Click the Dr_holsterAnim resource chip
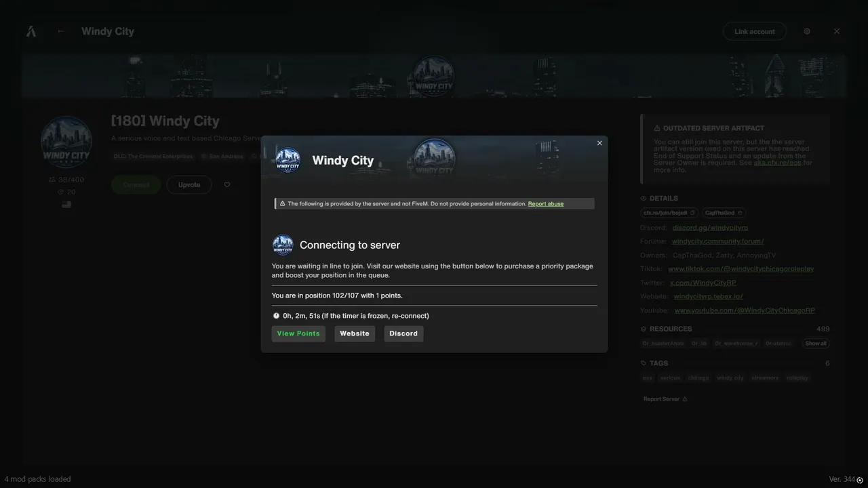This screenshot has height=488, width=868. coord(663,344)
